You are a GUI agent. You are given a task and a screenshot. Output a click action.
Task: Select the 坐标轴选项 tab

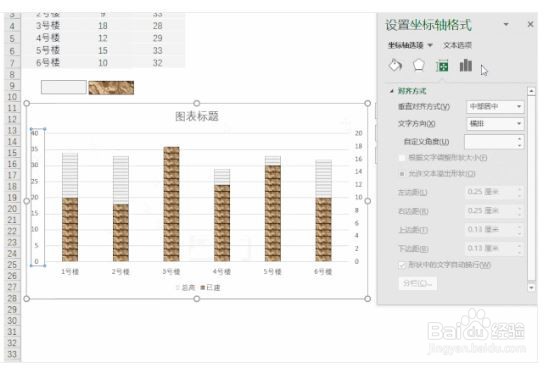[x=406, y=45]
